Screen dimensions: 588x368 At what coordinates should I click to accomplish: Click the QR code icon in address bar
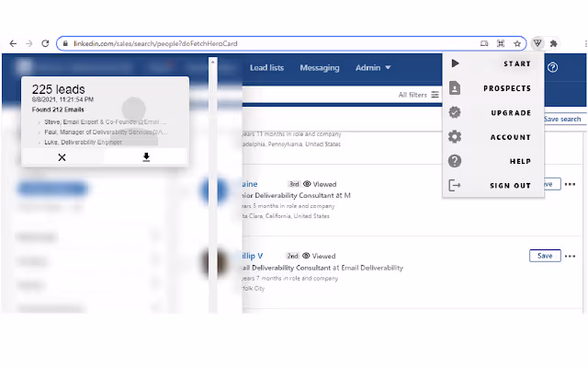tap(501, 43)
